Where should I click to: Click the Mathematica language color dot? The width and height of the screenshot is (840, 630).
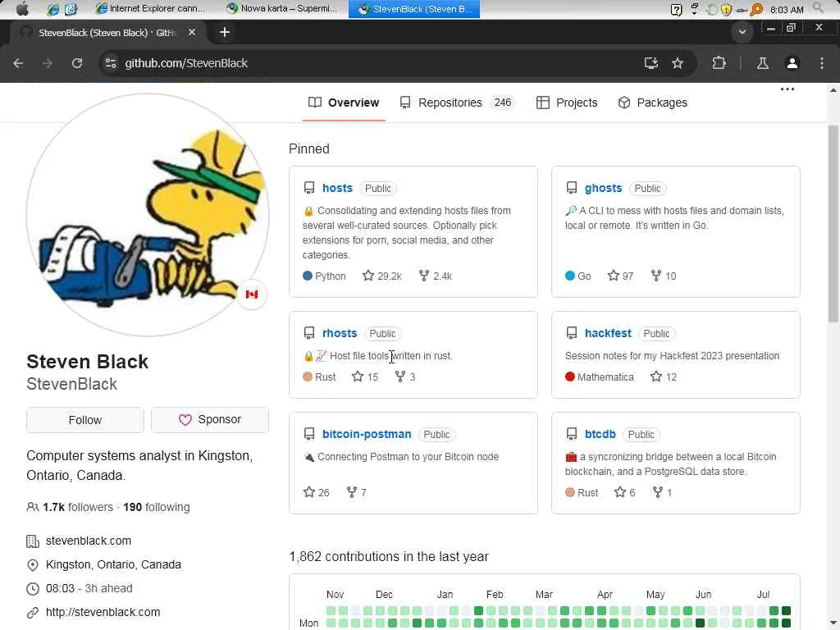pos(570,377)
